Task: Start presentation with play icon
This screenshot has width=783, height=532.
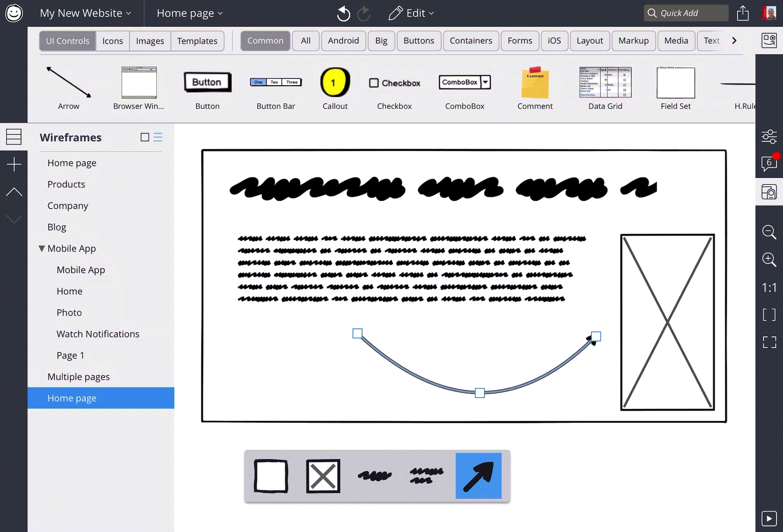Action: click(x=769, y=519)
